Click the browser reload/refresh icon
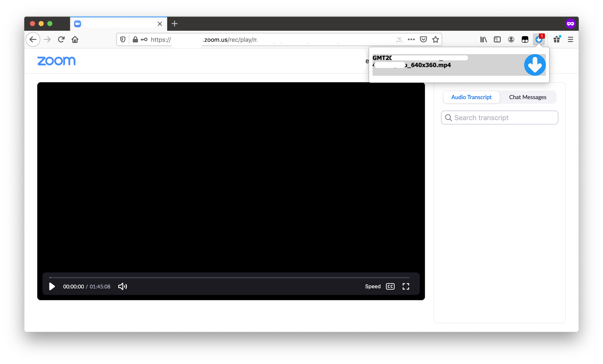603x364 pixels. (62, 39)
